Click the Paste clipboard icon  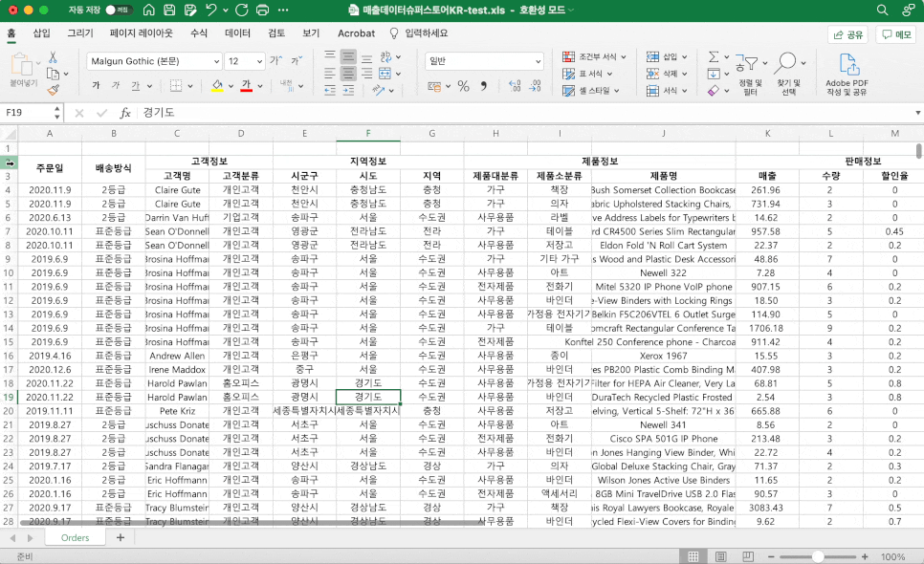[x=22, y=64]
